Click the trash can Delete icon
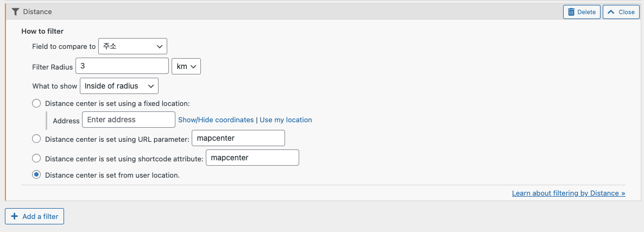 [x=571, y=12]
